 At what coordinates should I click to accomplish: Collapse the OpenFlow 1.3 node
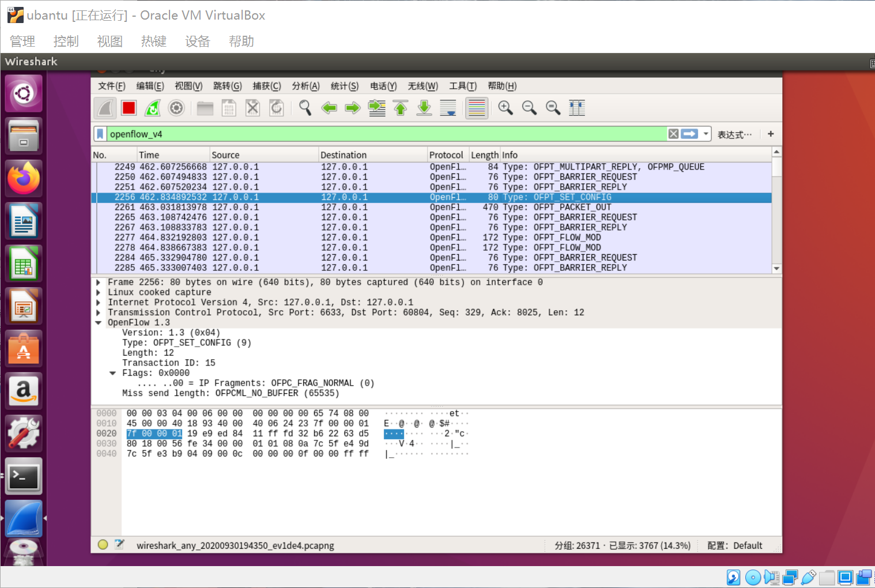point(99,323)
